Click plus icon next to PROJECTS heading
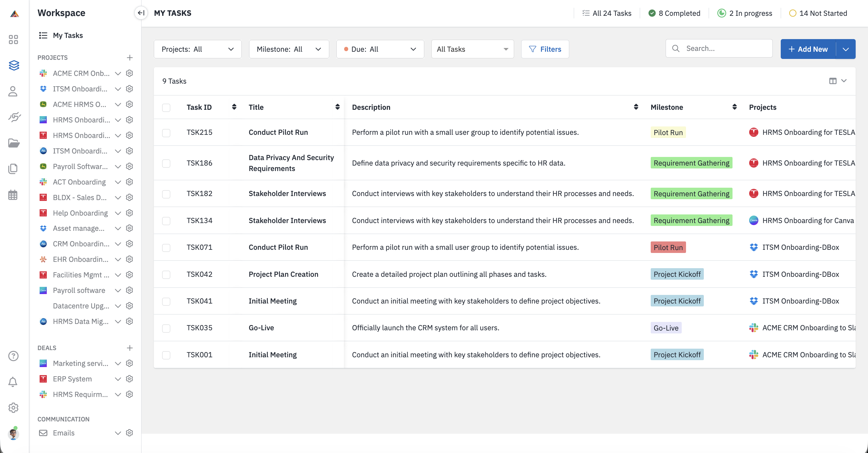The image size is (868, 453). tap(129, 57)
